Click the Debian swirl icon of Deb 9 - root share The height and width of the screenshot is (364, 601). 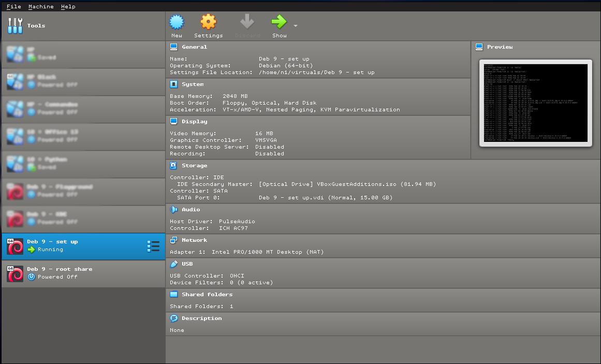pyautogui.click(x=16, y=274)
